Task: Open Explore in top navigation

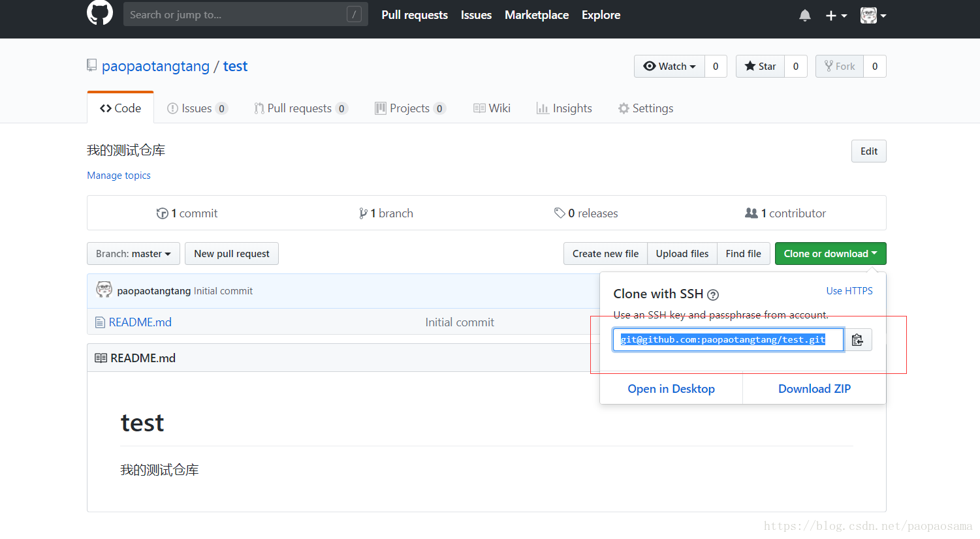Action: [x=601, y=15]
